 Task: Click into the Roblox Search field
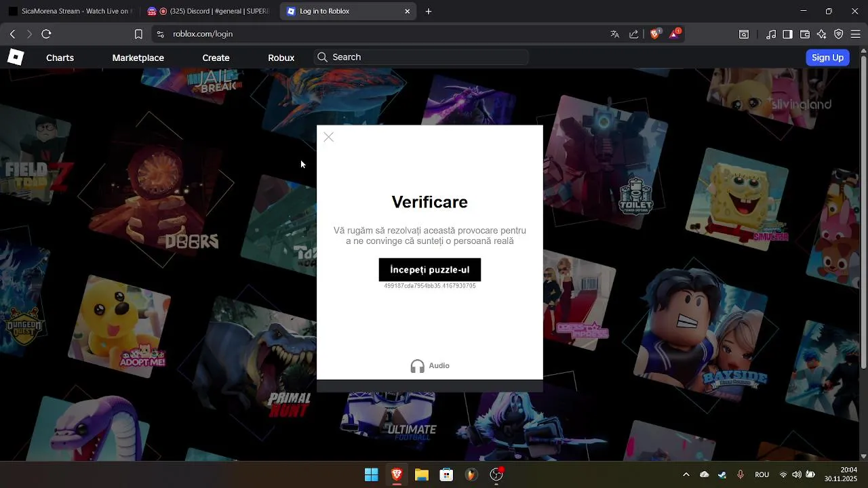(421, 58)
